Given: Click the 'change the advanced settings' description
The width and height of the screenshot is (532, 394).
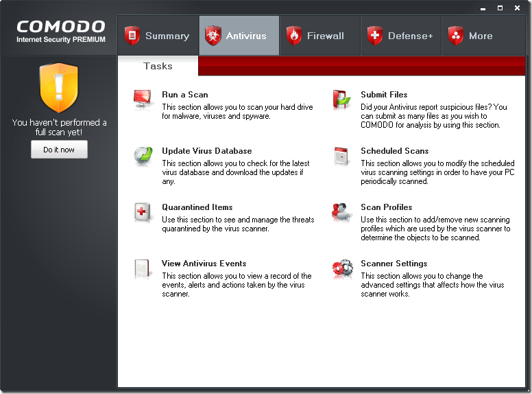Looking at the screenshot, I should coord(432,285).
